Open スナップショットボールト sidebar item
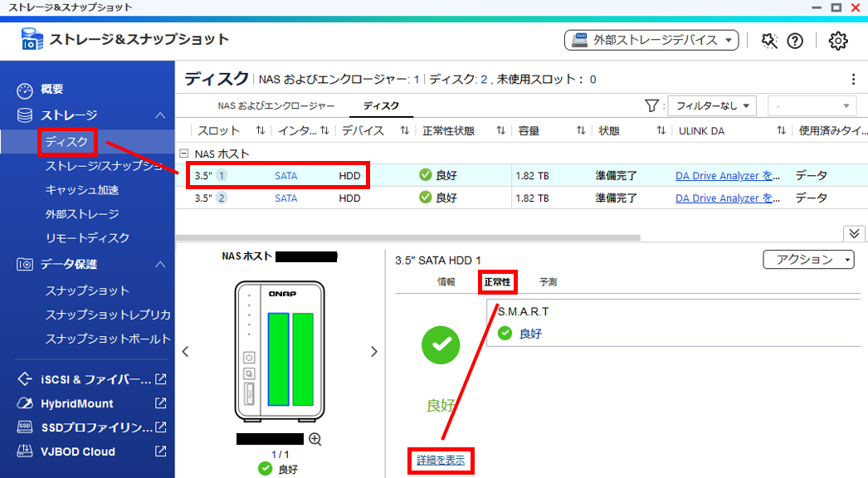The height and width of the screenshot is (478, 868). [x=108, y=339]
